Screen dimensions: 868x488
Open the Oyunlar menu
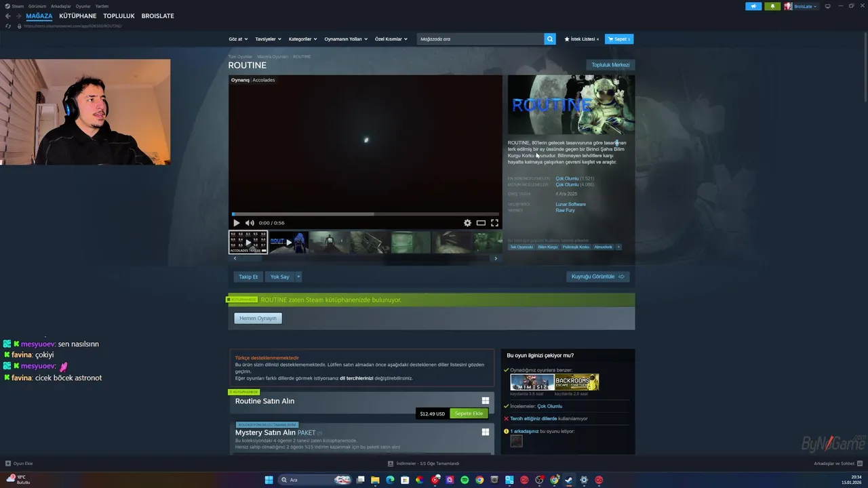[x=83, y=6]
